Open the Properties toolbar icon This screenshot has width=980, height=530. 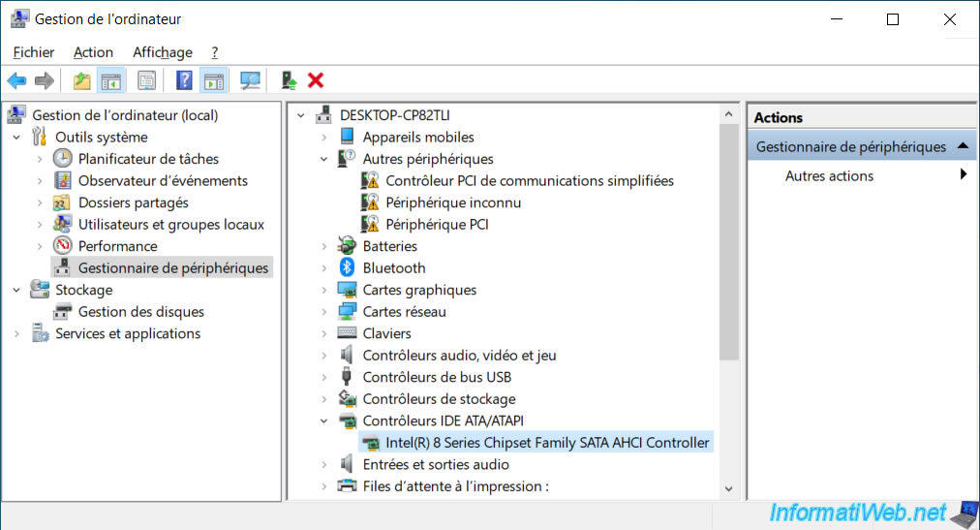pos(147,80)
